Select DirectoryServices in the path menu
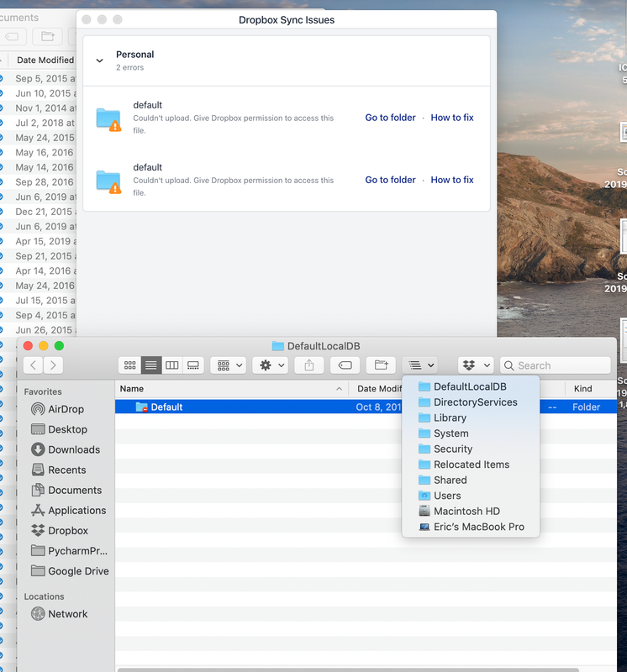Image resolution: width=627 pixels, height=672 pixels. tap(475, 402)
